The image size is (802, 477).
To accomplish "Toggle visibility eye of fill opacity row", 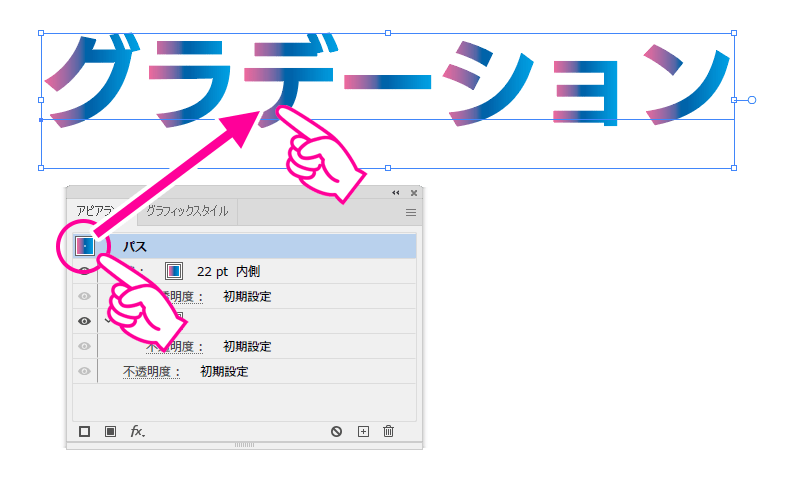I will (84, 346).
